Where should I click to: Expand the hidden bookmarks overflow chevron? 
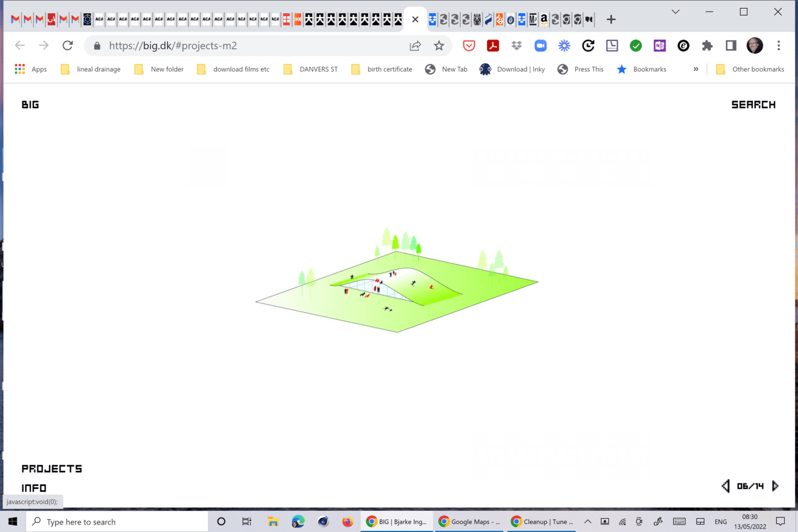[696, 69]
